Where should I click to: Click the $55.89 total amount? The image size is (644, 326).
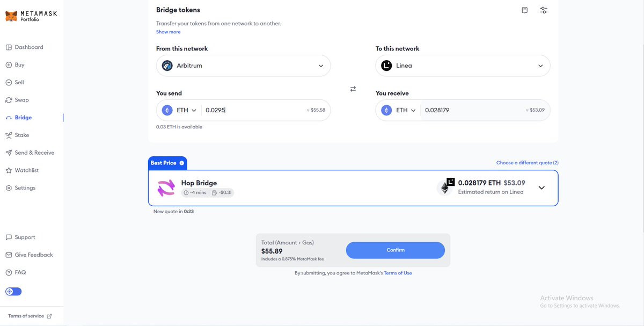(272, 251)
